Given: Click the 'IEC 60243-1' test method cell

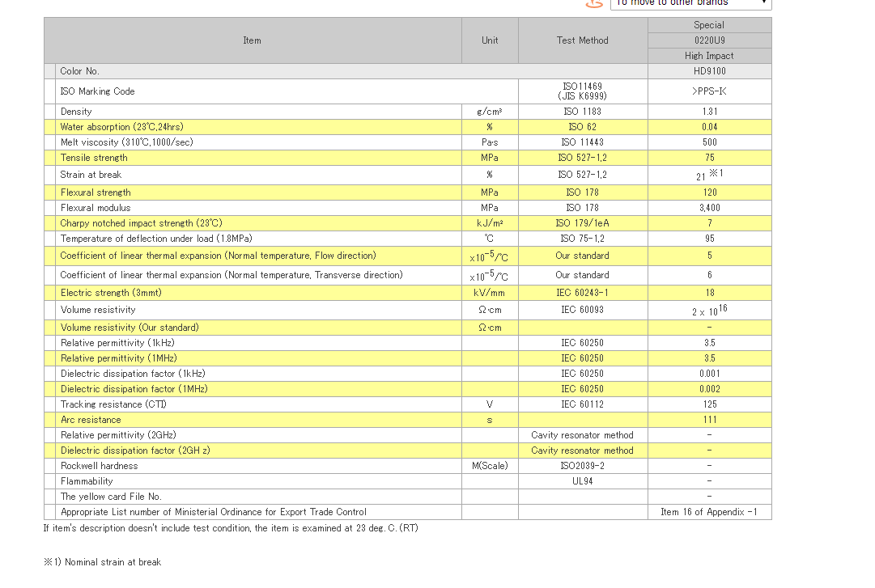Looking at the screenshot, I should 583,293.
